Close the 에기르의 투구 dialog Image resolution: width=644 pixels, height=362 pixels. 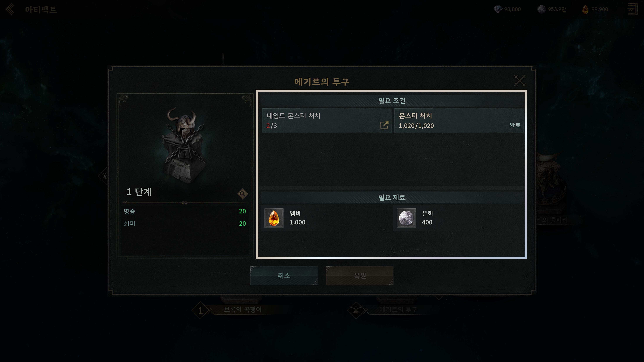[x=520, y=80]
